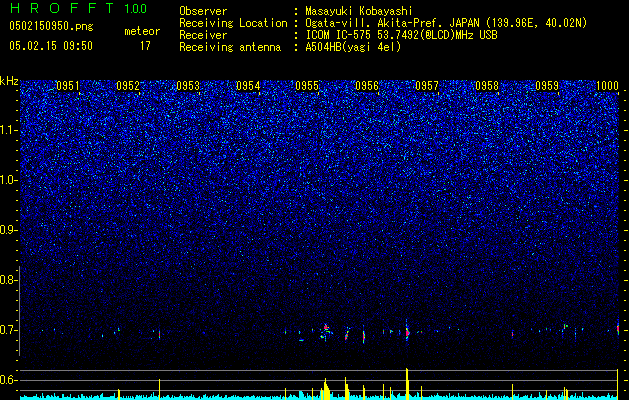
Task: Click the observer name Masayuki Kobayashi
Action: click(359, 11)
